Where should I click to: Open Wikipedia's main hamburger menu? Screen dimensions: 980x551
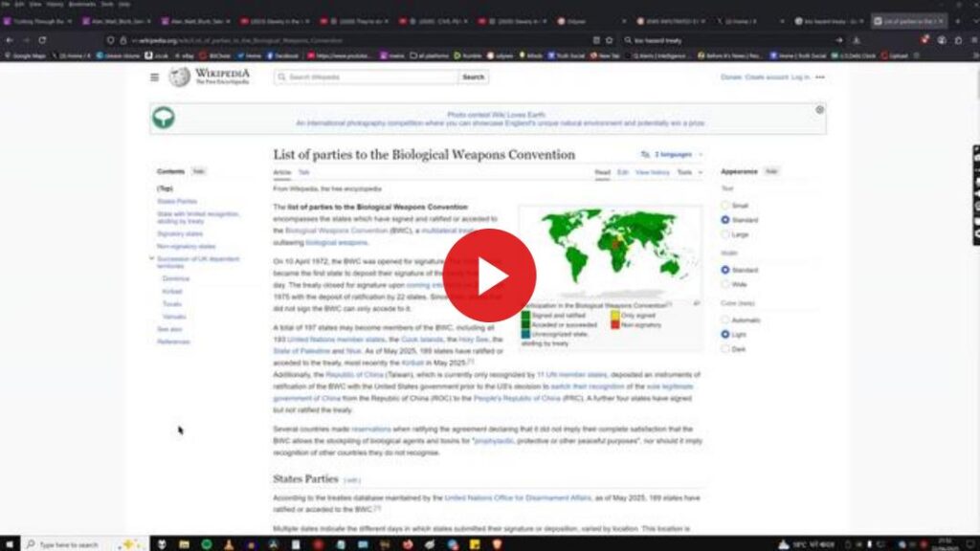[154, 77]
